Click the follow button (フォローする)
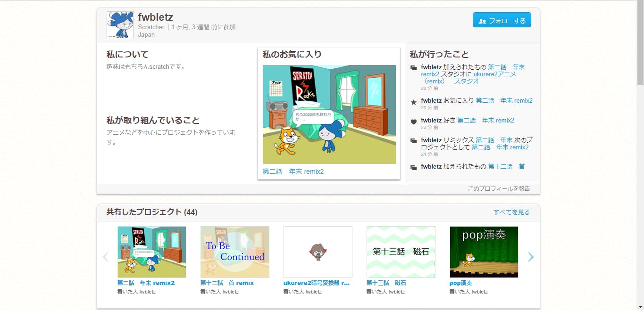644x310 pixels. click(502, 20)
